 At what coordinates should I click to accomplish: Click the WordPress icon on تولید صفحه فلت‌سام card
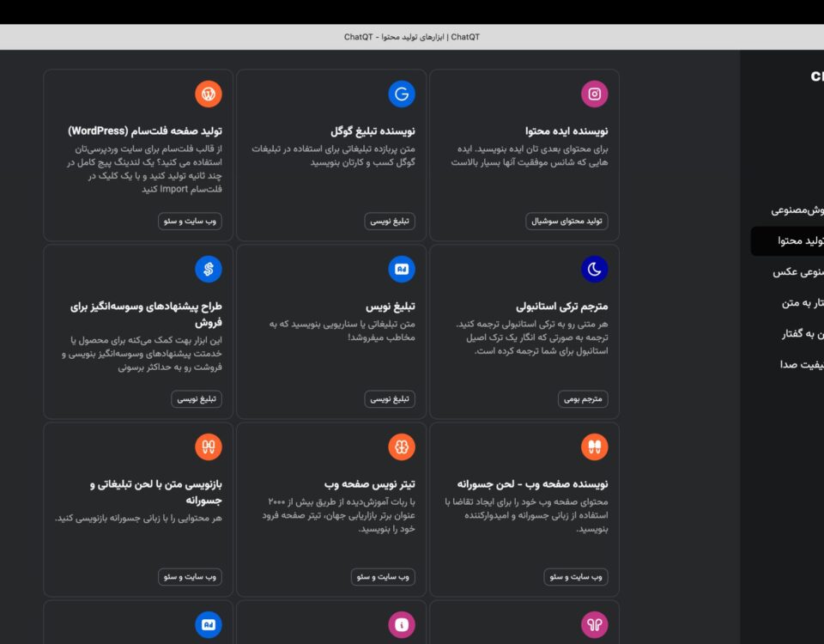click(209, 94)
